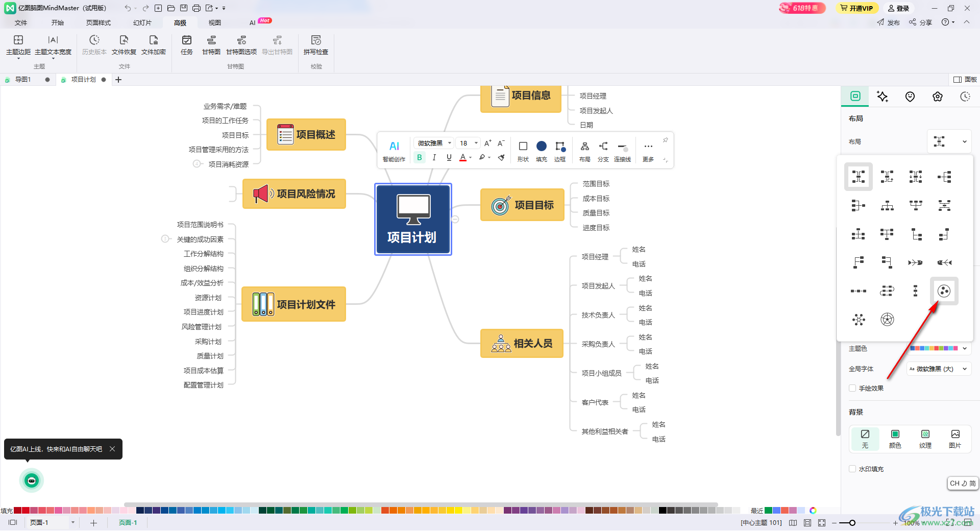Click the Gantt chart (甘特图) icon
The height and width of the screenshot is (531, 980).
(x=211, y=45)
